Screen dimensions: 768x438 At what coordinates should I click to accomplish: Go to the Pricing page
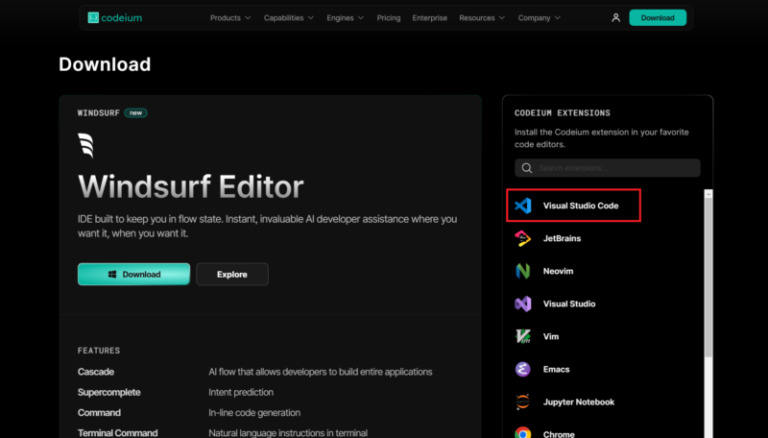[x=389, y=18]
